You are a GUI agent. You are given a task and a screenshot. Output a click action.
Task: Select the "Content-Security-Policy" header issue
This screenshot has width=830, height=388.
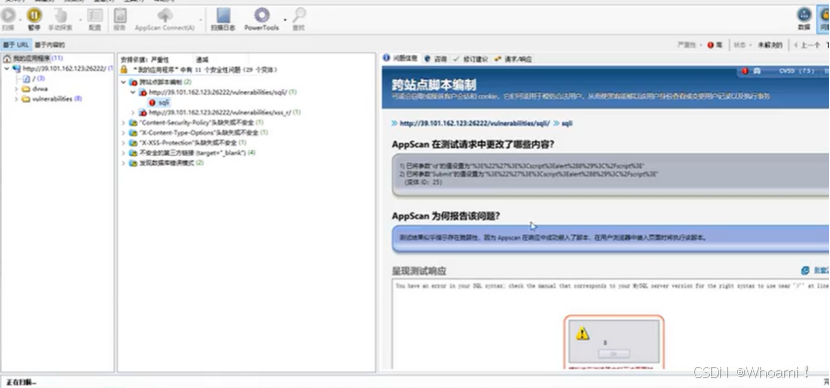196,123
